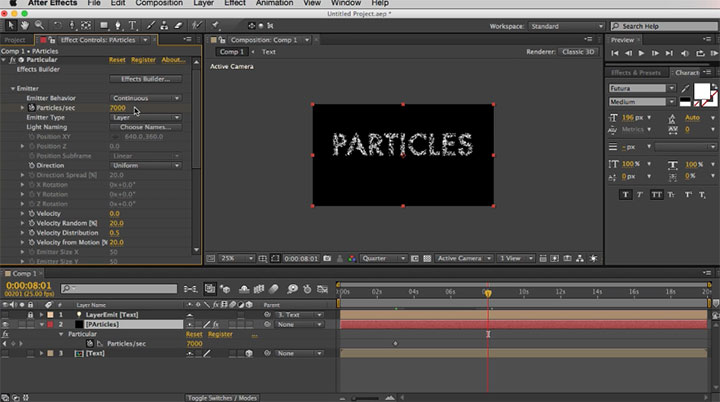The image size is (720, 402).
Task: Open the Direction Uniform dropdown
Action: pyautogui.click(x=146, y=165)
